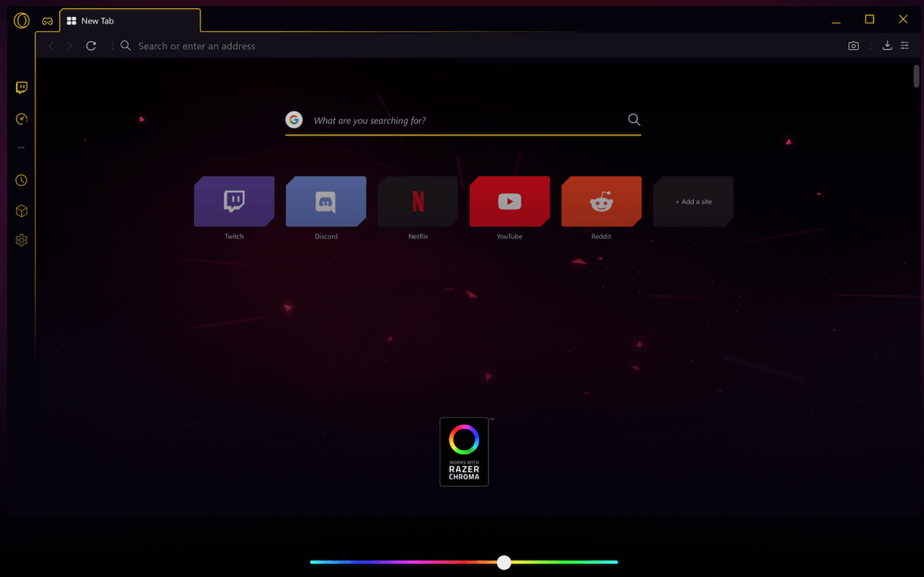Click the magnifier icon in search box
Viewport: 924px width, 577px height.
tap(634, 120)
